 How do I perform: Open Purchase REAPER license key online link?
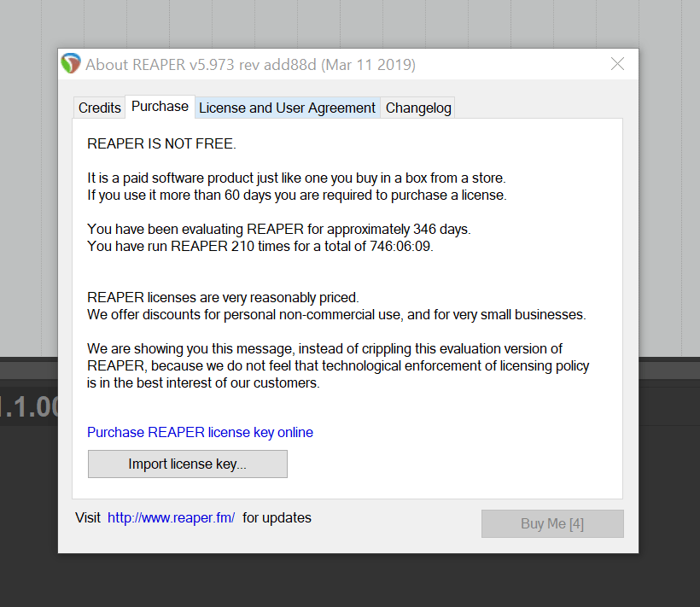[200, 432]
